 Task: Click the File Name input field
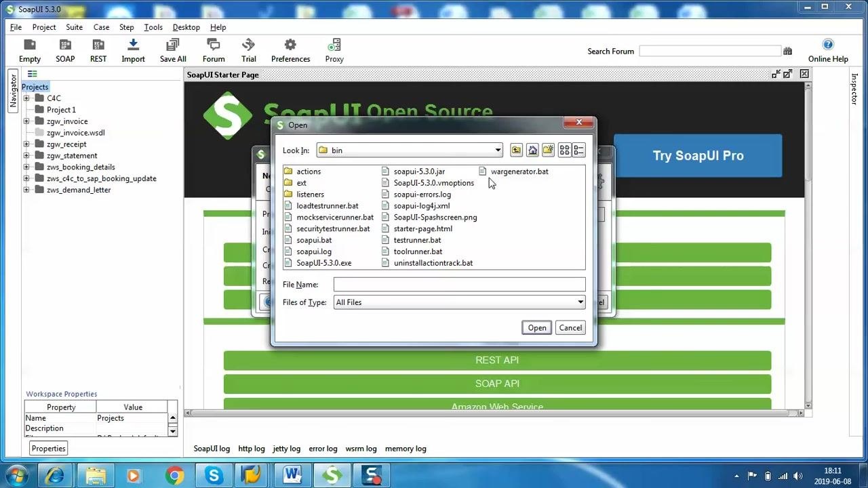[x=459, y=285]
